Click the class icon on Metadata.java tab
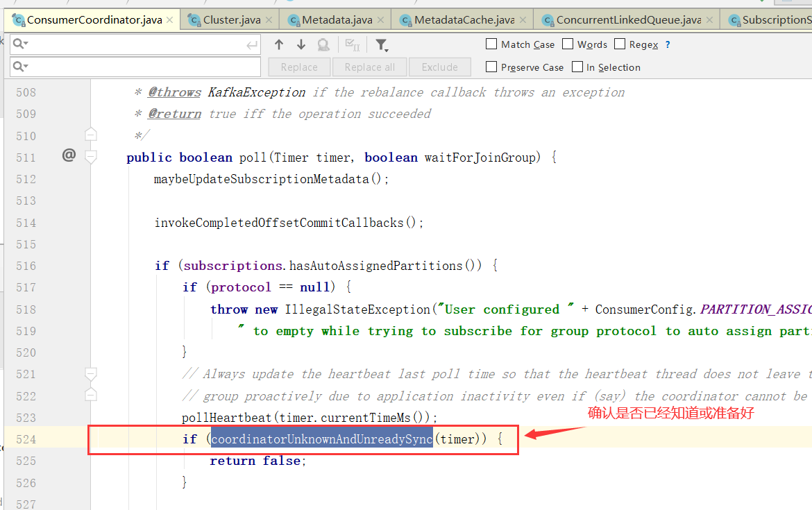The height and width of the screenshot is (510, 812). pos(294,19)
